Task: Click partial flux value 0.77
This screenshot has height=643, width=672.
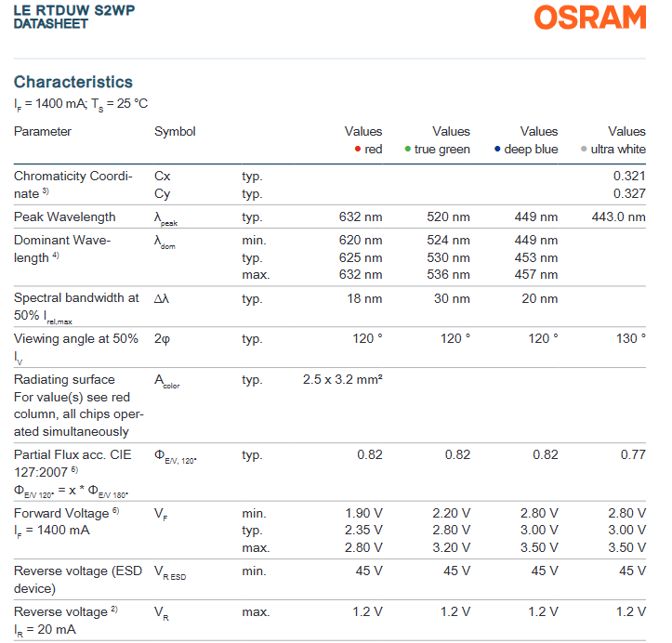Action: point(633,454)
